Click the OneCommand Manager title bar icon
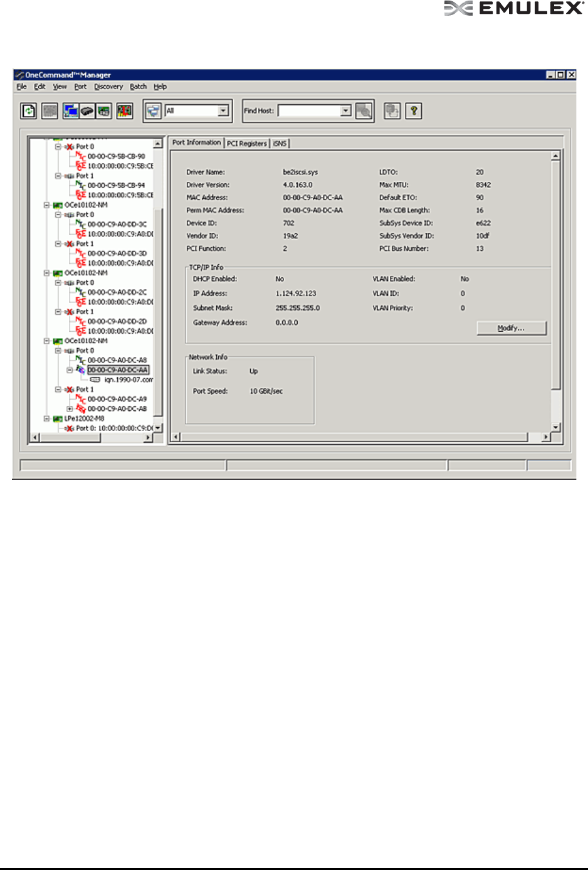 click(19, 75)
